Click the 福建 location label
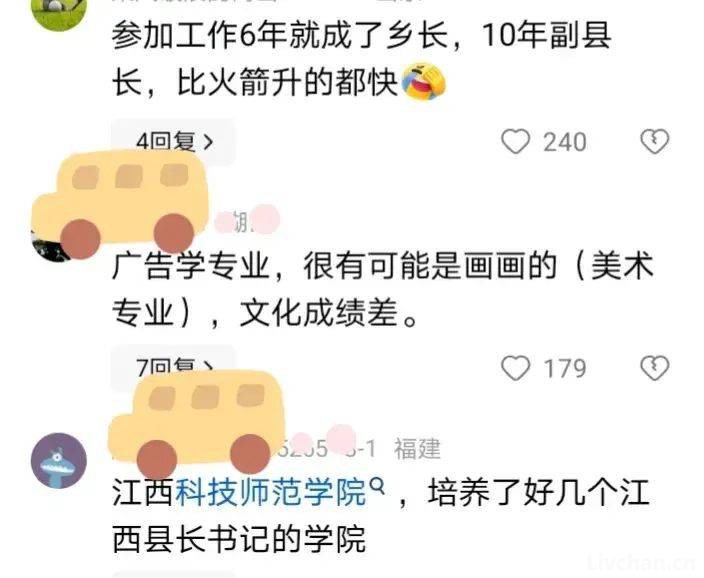Screen dimensions: 704x578 point(417,448)
